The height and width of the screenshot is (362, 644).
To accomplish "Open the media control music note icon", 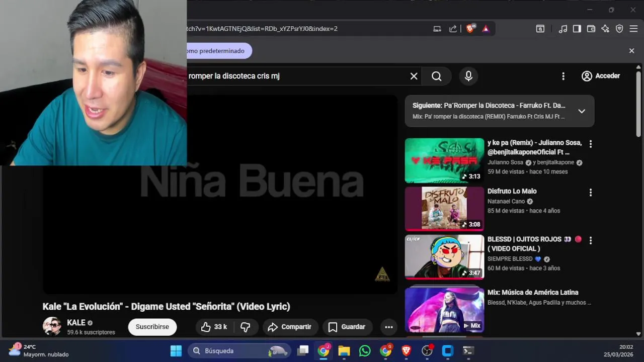I will [x=563, y=29].
